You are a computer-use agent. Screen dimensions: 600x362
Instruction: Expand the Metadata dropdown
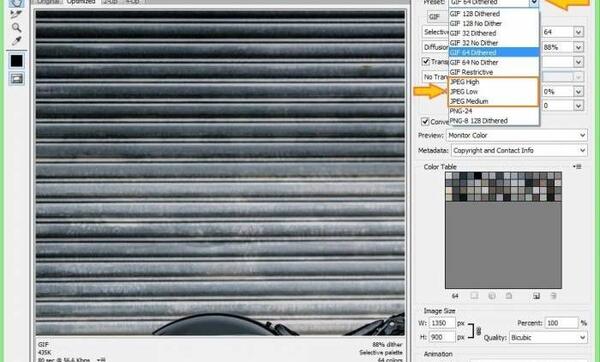click(519, 150)
